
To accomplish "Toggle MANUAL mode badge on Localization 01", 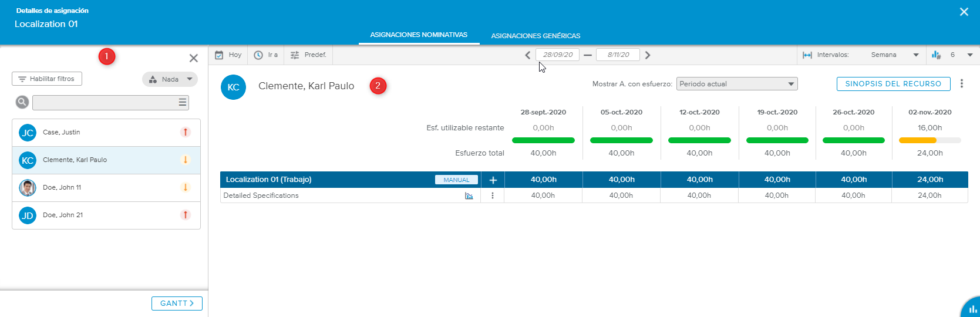I will pyautogui.click(x=456, y=180).
